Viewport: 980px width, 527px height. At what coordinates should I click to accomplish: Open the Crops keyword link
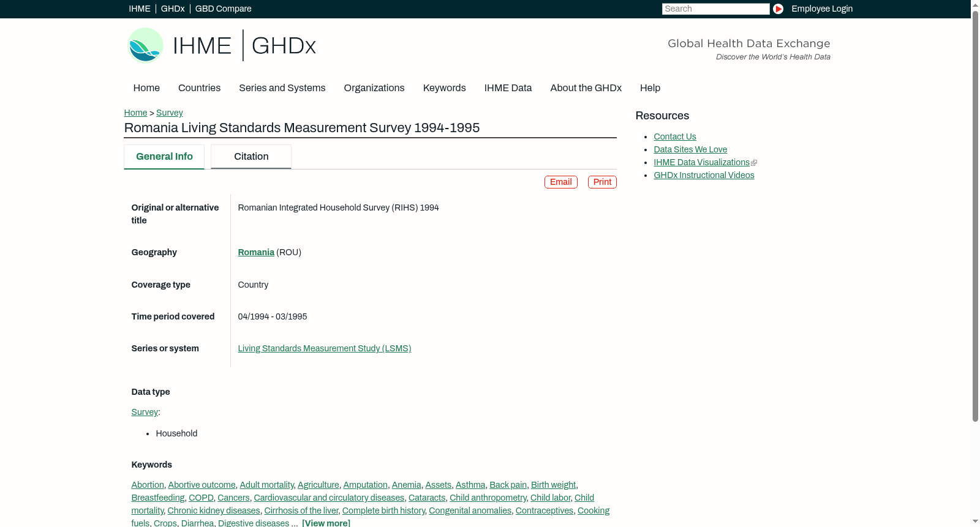(x=165, y=523)
